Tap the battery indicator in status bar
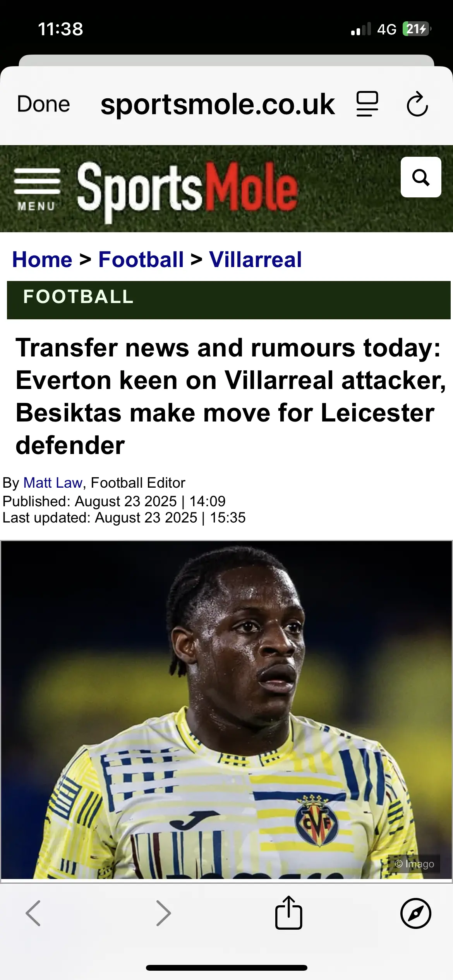Screen dimensions: 453x980 click(x=416, y=29)
